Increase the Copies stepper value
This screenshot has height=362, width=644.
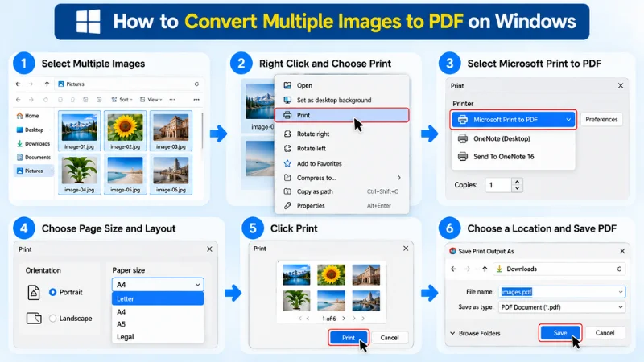pos(517,182)
